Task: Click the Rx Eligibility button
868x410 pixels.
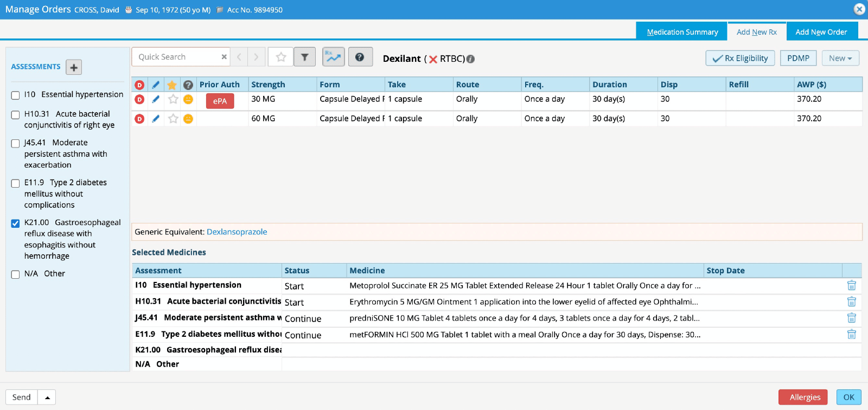Action: pos(741,58)
